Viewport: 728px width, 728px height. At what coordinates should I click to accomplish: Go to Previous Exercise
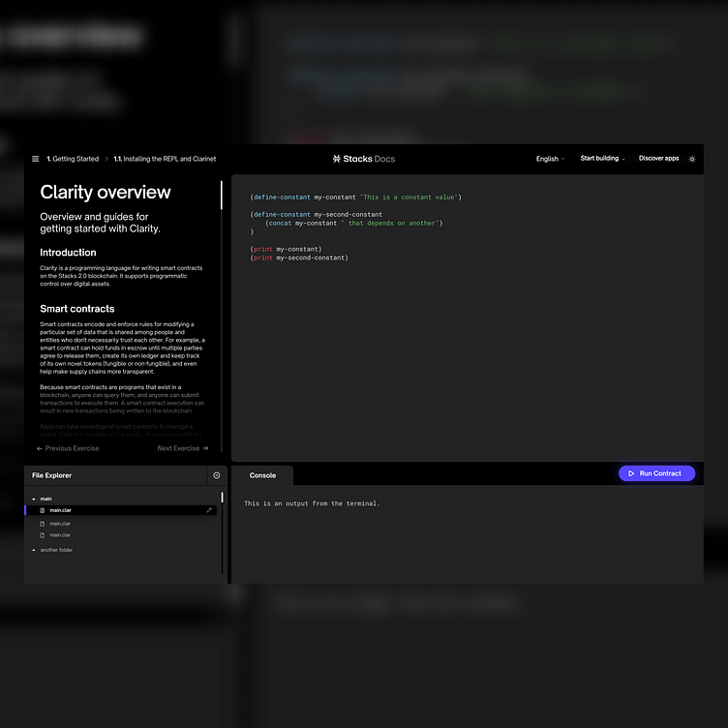(x=68, y=448)
